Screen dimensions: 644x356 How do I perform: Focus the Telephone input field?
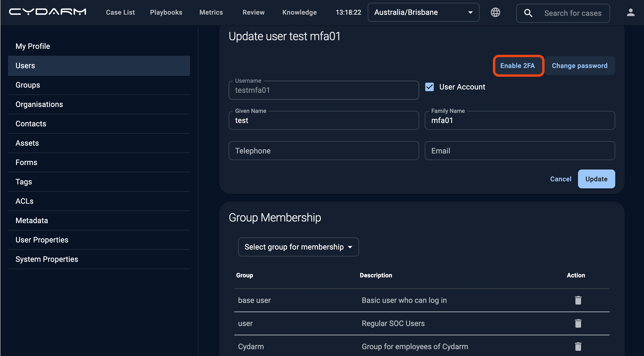[323, 151]
